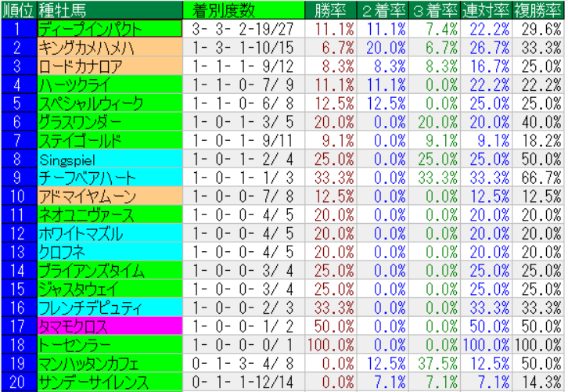Click the 順位 column header
This screenshot has height=392, width=568.
(x=18, y=9)
